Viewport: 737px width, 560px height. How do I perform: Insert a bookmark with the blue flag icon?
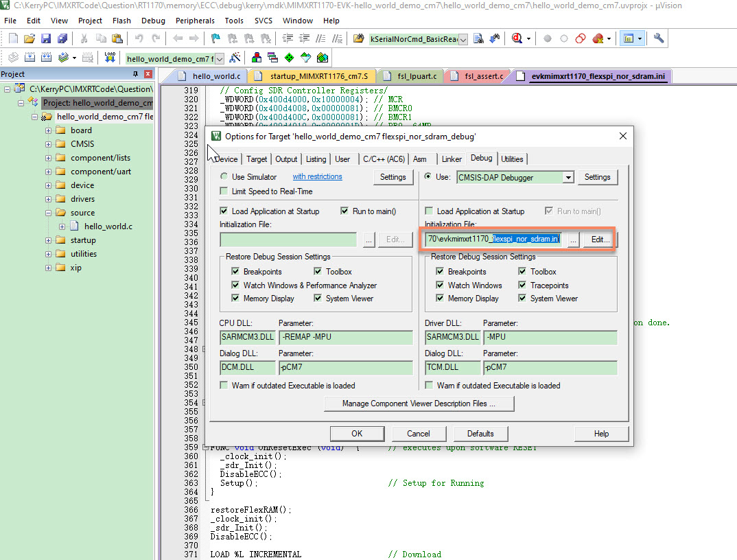[215, 39]
